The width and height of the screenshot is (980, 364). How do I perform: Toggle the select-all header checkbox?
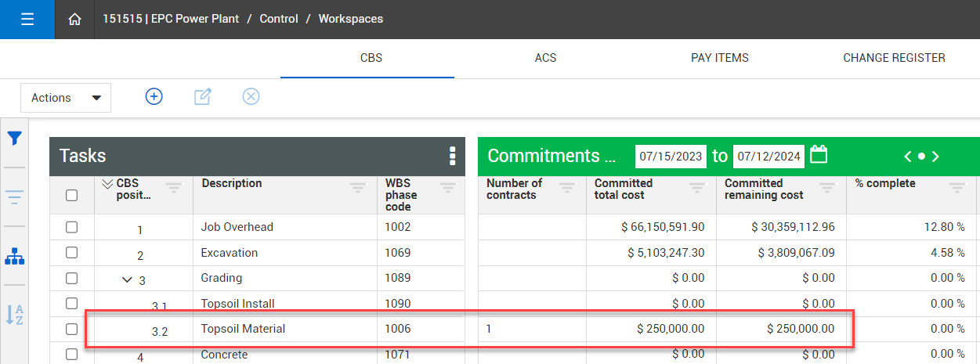coord(71,195)
